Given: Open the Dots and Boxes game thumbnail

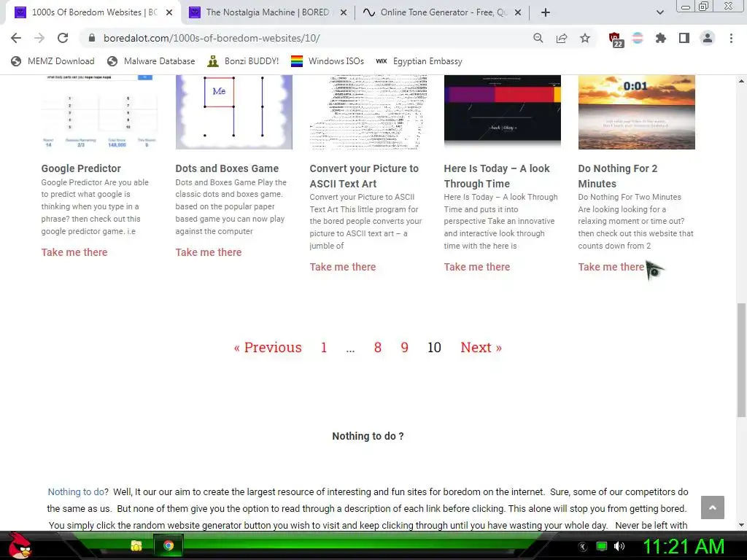Looking at the screenshot, I should coord(234,112).
